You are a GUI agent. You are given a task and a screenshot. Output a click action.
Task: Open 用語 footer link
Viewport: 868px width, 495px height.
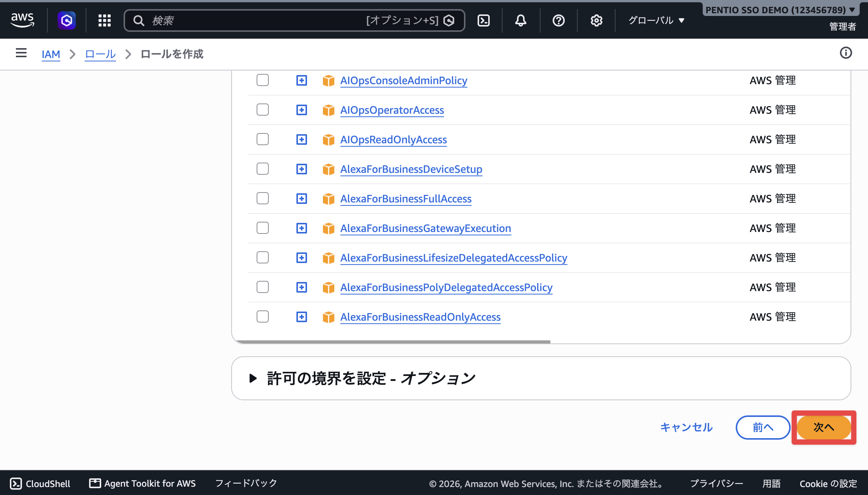pos(771,484)
